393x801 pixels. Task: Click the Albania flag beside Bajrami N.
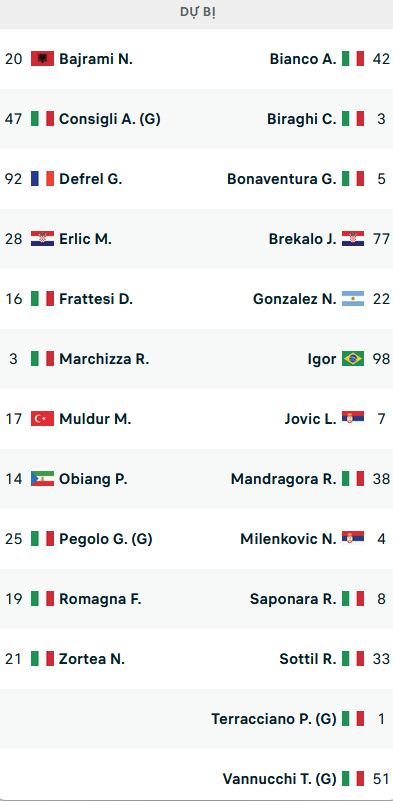[42, 59]
